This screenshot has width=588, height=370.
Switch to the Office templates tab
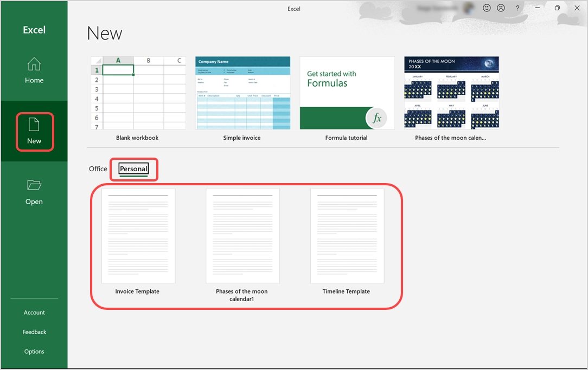click(98, 169)
